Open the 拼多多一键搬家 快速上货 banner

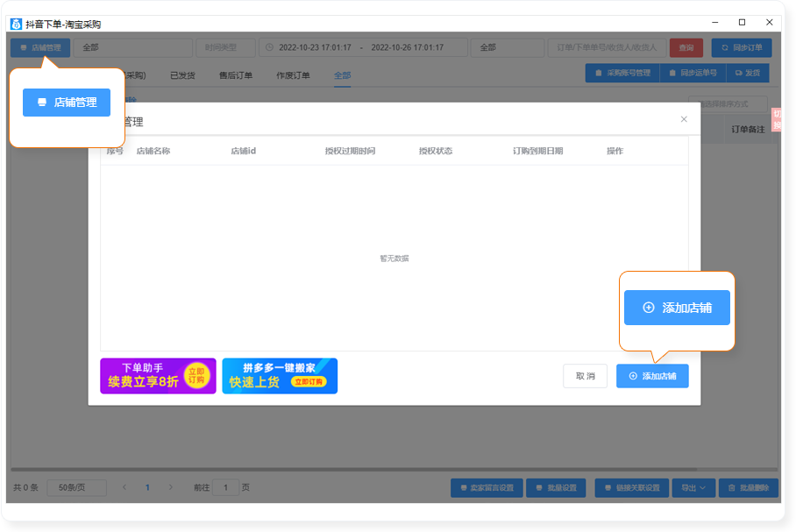[280, 376]
